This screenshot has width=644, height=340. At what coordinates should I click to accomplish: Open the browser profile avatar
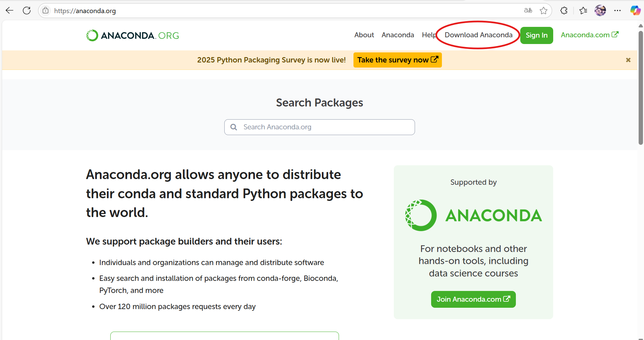coord(600,11)
